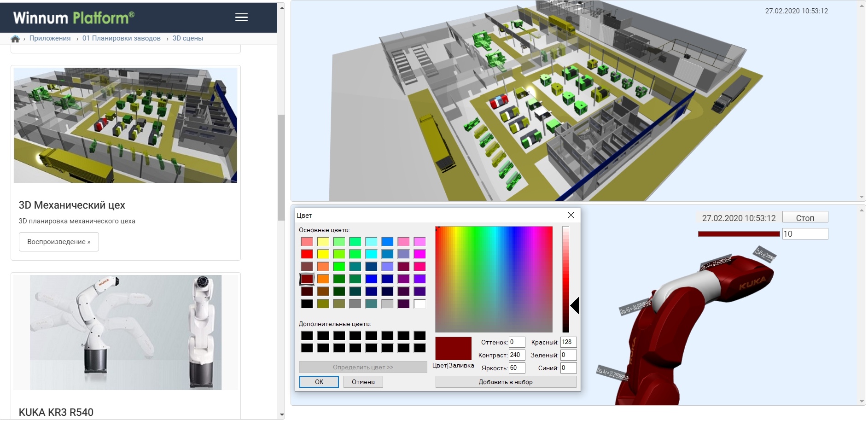The height and width of the screenshot is (426, 868).
Task: Open 3D Механический цех thumbnail
Action: (x=126, y=125)
